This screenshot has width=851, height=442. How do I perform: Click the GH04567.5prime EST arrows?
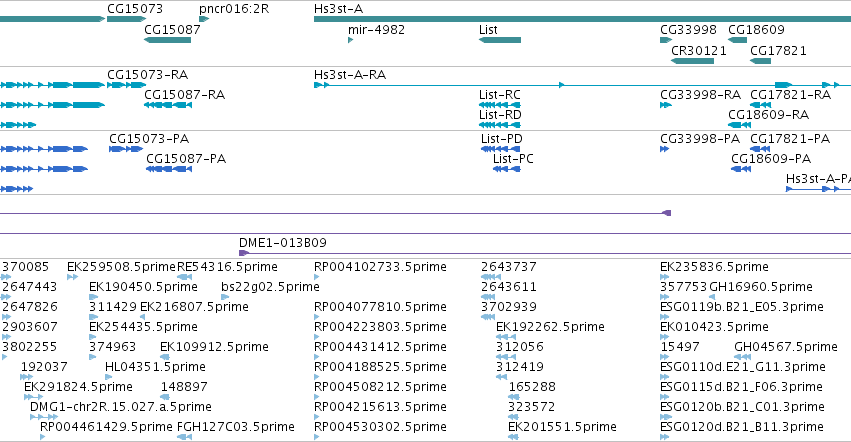[742, 357]
